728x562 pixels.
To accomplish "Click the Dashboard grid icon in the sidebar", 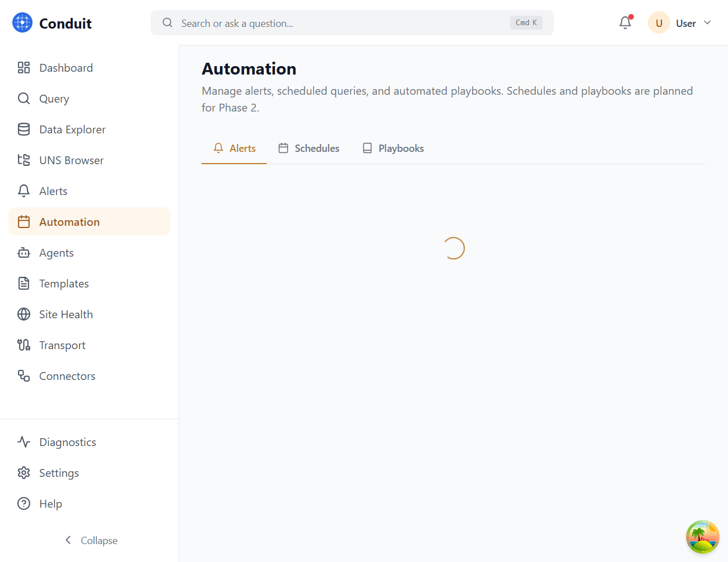I will [x=24, y=68].
